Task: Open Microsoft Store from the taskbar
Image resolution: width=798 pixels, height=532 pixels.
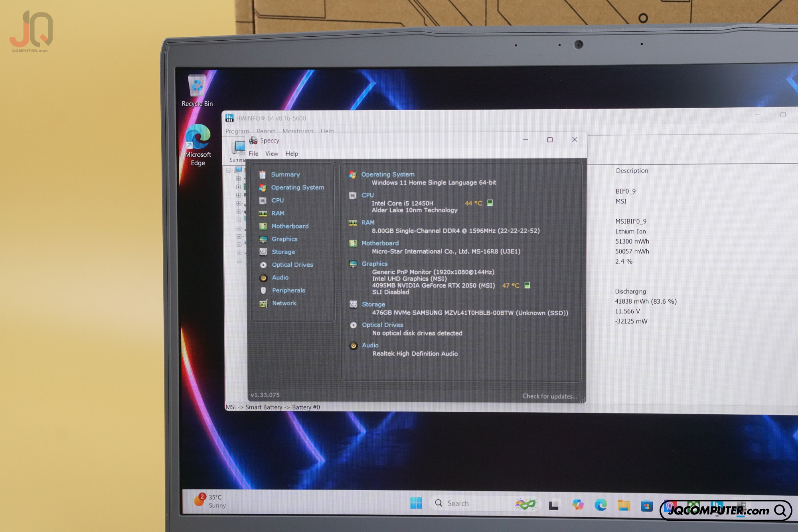Action: point(646,506)
